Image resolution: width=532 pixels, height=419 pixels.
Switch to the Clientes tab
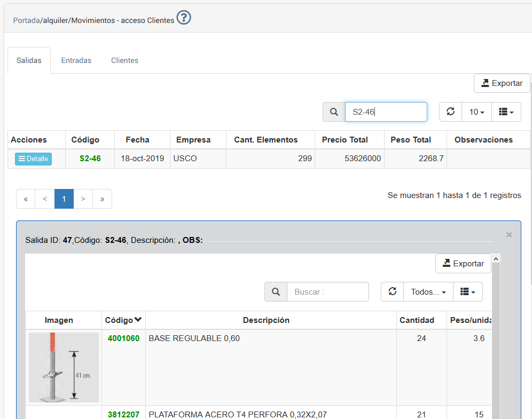[x=124, y=60]
